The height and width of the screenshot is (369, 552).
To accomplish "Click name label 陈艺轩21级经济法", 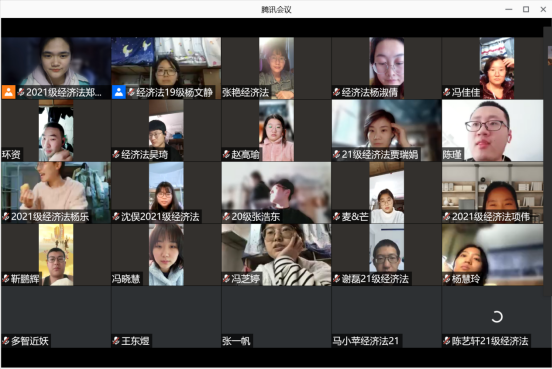I will point(490,340).
